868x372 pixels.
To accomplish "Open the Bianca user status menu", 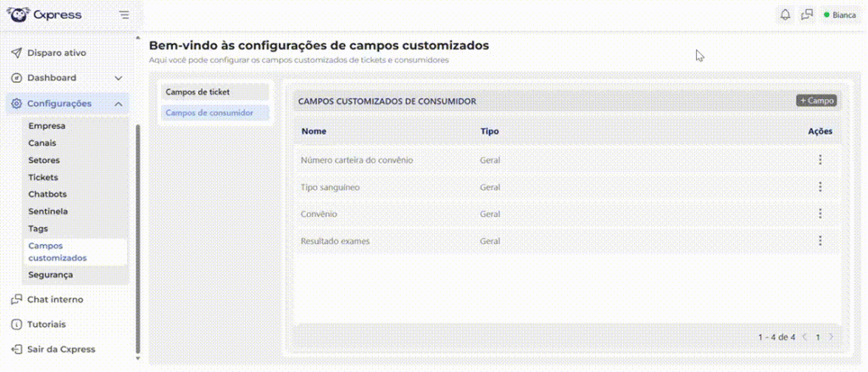I will tap(839, 14).
